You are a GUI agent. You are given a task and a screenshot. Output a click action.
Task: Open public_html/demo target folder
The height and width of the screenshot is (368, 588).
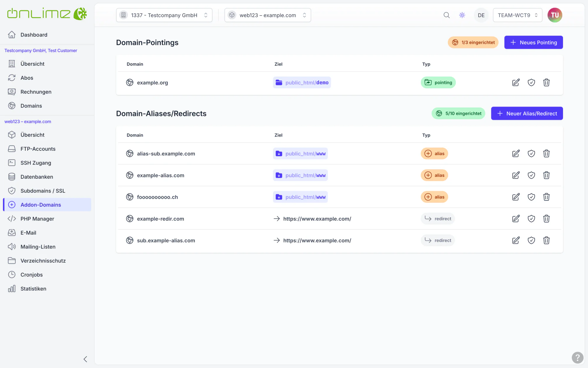[302, 83]
